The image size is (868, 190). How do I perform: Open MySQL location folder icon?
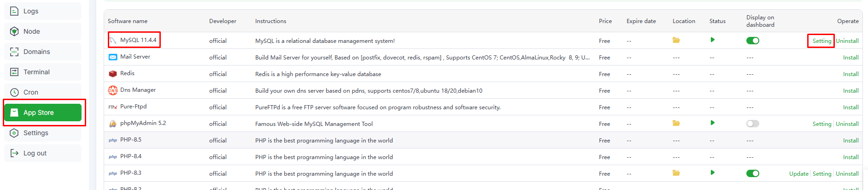coord(676,40)
